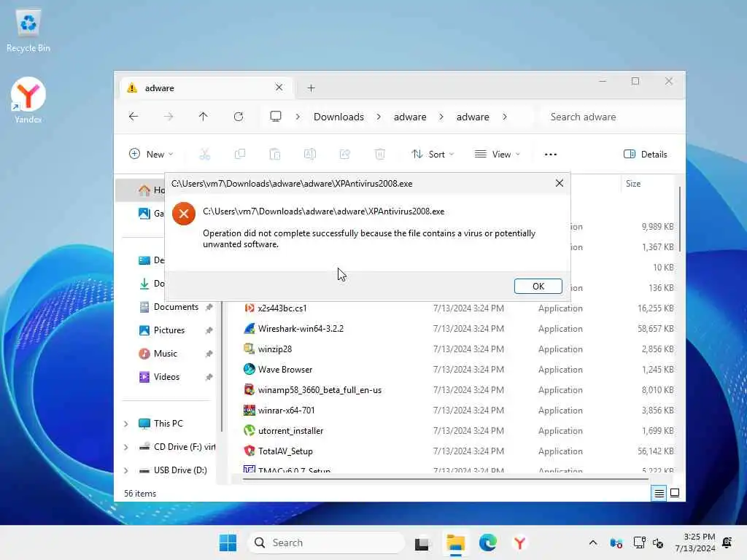
Task: Click the horizontal scrollbar of file list
Action: [x=445, y=479]
